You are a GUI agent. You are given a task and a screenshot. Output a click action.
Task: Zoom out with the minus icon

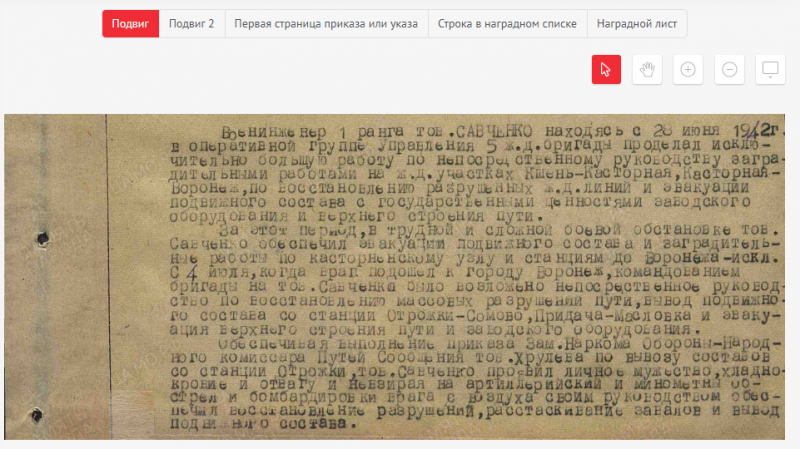point(729,69)
